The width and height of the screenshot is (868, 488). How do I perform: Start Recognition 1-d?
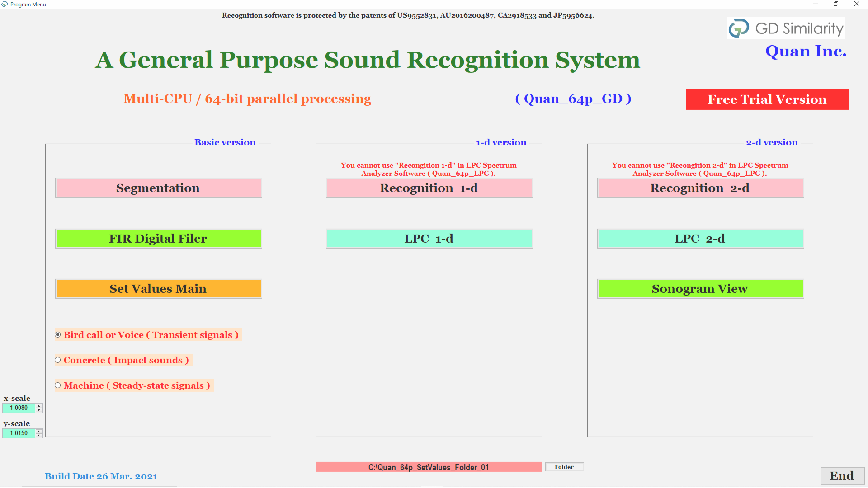(x=429, y=188)
